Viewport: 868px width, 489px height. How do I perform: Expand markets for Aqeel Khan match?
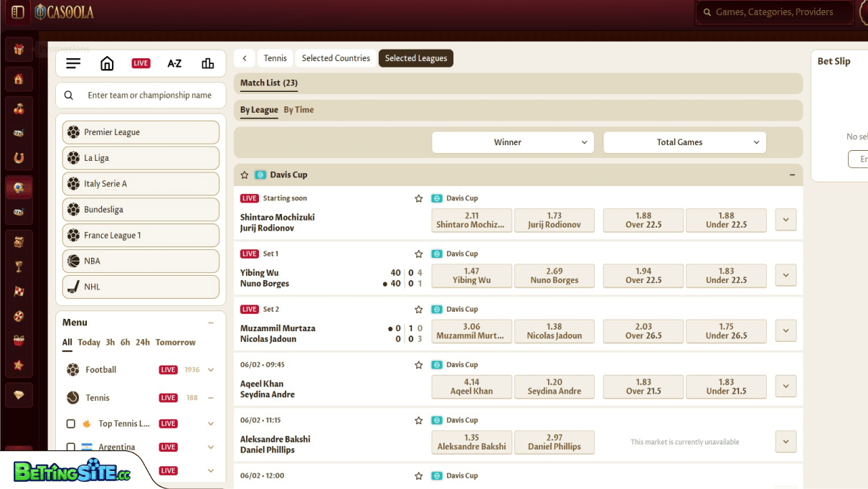786,386
